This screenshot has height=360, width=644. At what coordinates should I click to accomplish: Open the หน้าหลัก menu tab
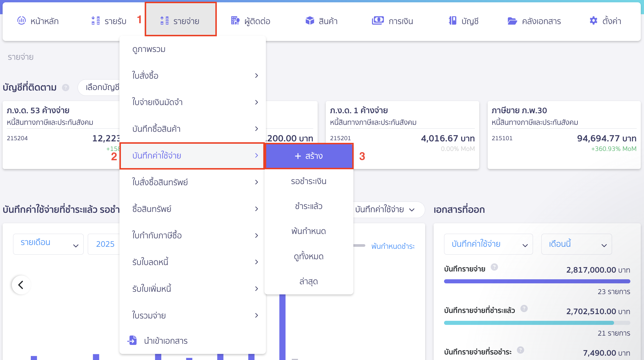[x=38, y=21]
